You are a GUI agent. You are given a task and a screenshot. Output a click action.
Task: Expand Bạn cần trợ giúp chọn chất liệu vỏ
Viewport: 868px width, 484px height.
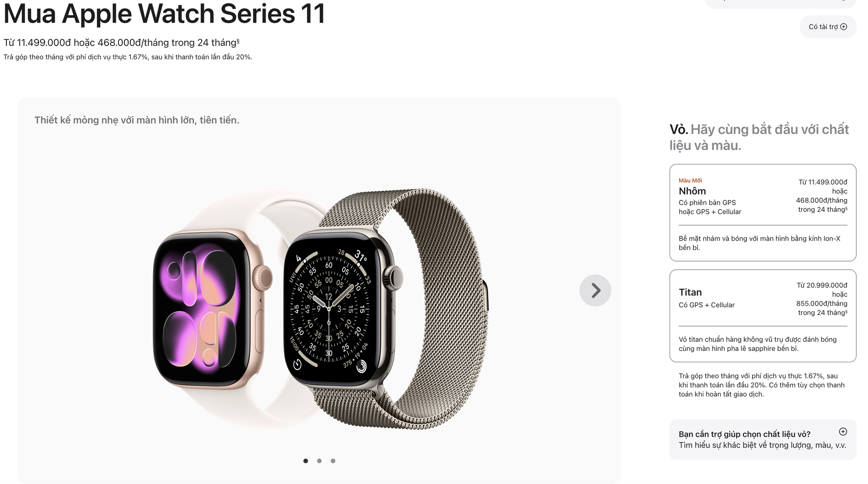click(763, 439)
